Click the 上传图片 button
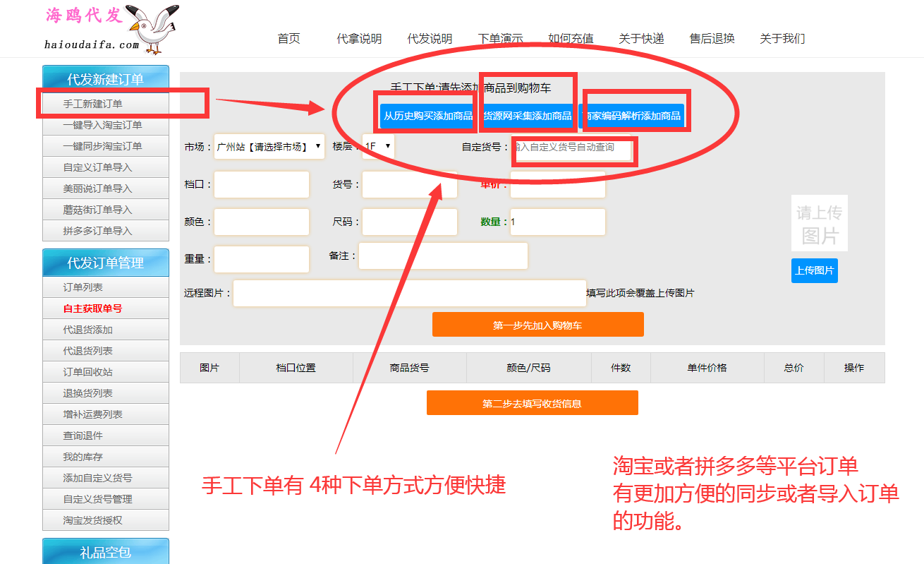The height and width of the screenshot is (564, 924). pos(814,270)
